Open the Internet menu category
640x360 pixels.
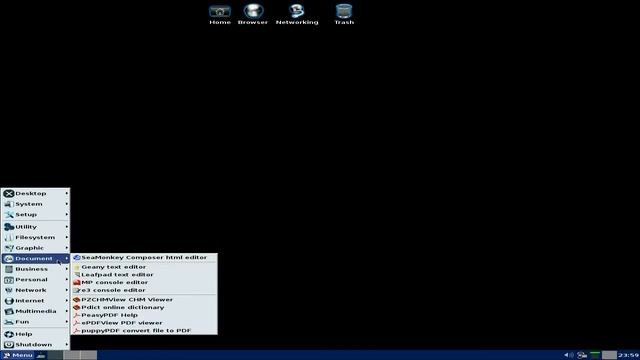point(36,300)
